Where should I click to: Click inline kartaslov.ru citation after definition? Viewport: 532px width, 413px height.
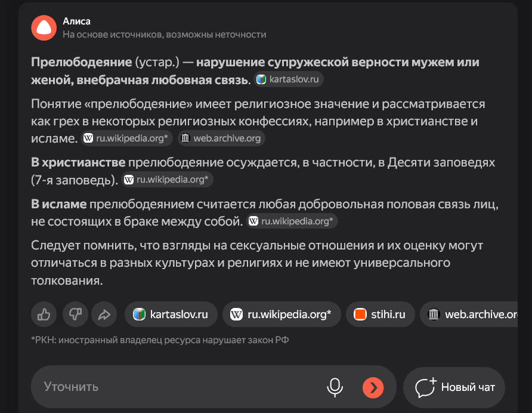(x=289, y=79)
